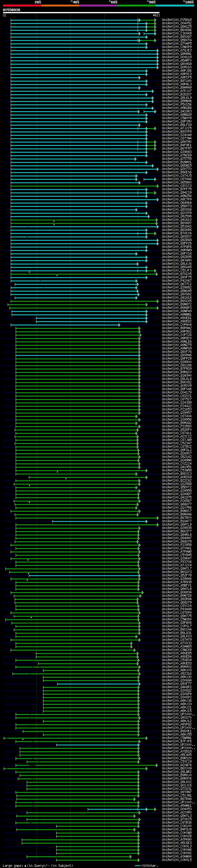Open entry UniRef100_Q0MX10
This screenshot has width=197, height=868.
[177, 67]
